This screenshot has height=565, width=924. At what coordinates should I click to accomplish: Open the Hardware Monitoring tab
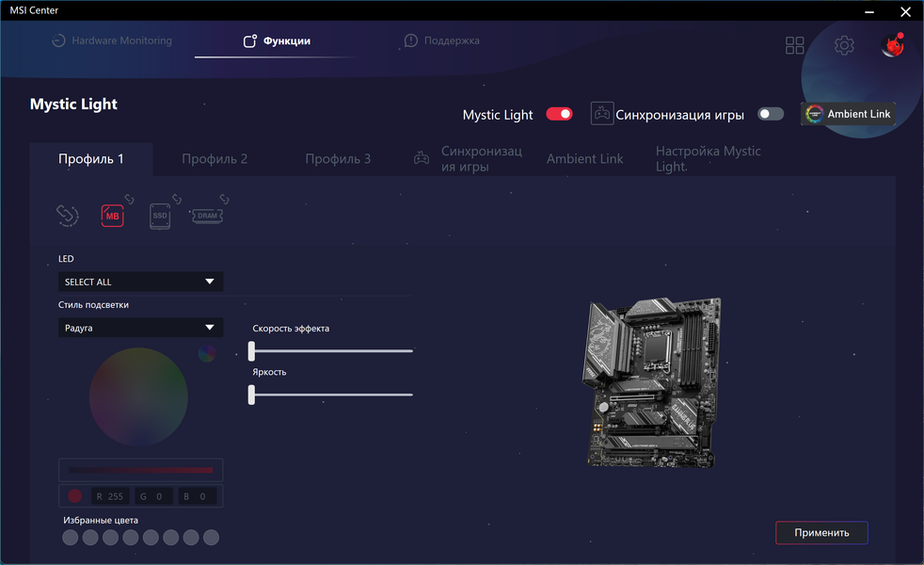coord(113,40)
